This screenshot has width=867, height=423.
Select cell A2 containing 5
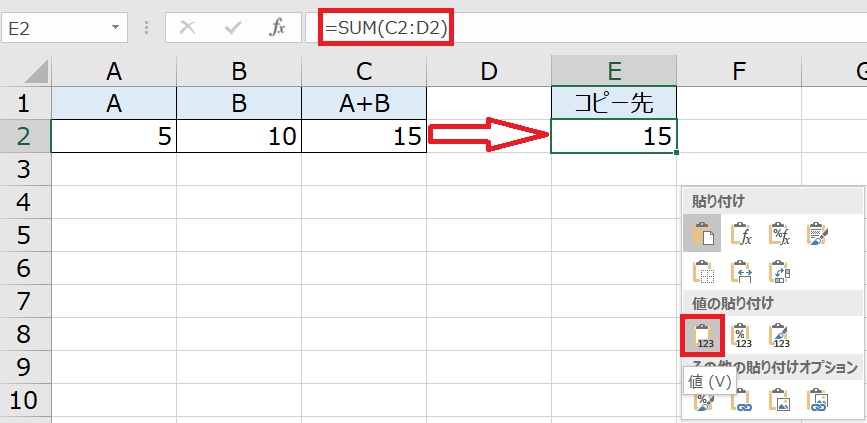tap(114, 136)
